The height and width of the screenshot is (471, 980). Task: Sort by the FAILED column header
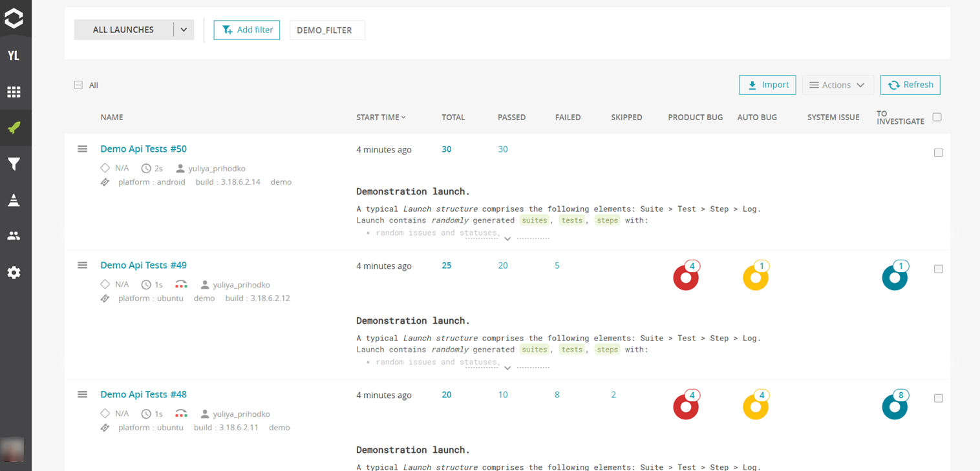[568, 118]
